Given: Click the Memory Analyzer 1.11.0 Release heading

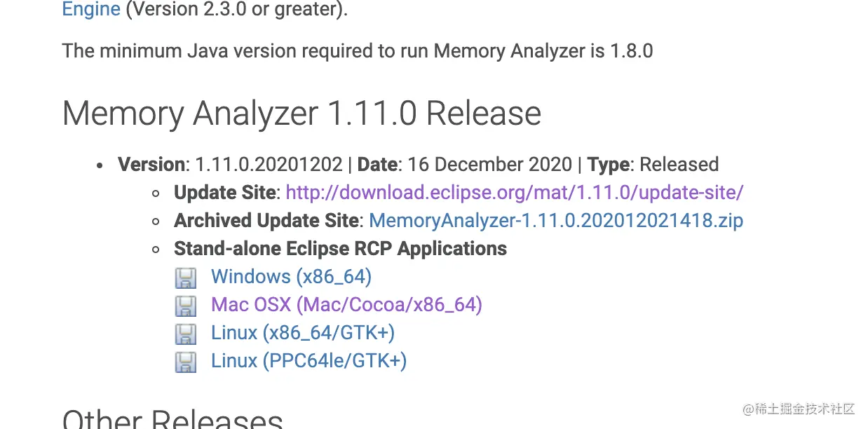Looking at the screenshot, I should (301, 114).
